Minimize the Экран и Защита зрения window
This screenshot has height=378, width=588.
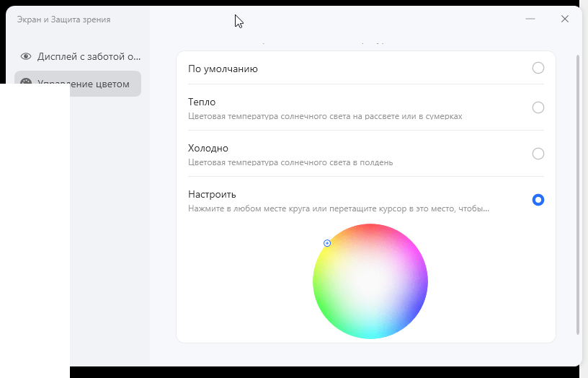[x=530, y=19]
